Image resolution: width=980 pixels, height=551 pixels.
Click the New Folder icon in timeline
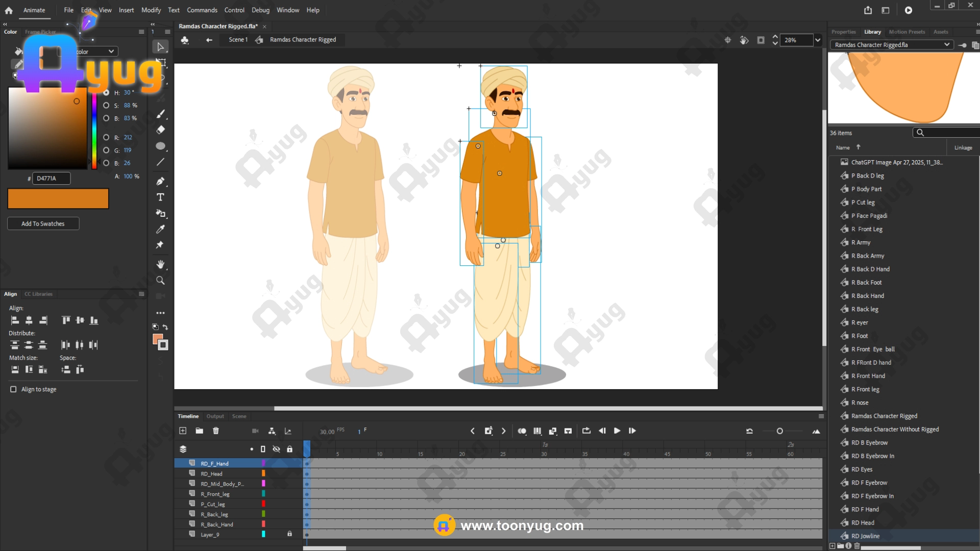click(200, 431)
